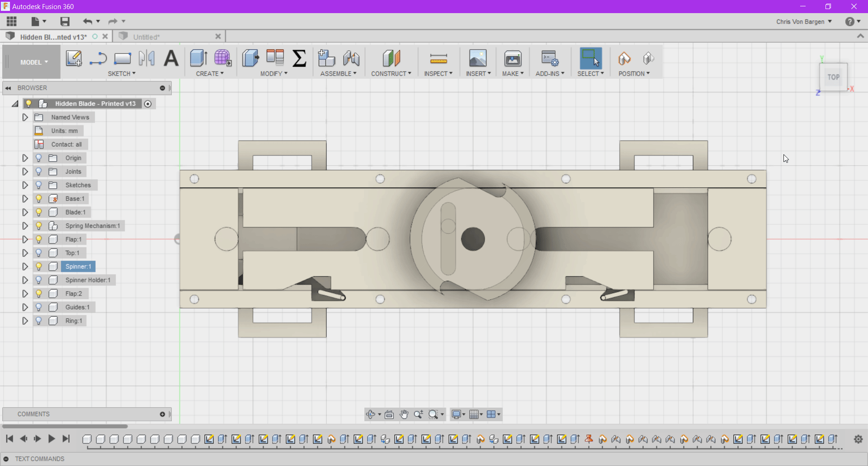
Task: Toggle visibility of the Spinner:1 component
Action: point(39,266)
